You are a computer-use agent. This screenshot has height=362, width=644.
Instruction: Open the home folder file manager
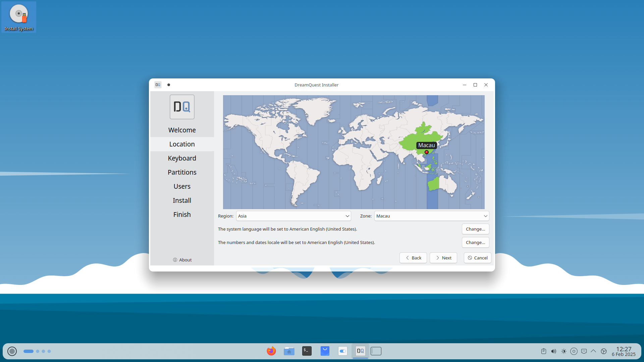289,351
